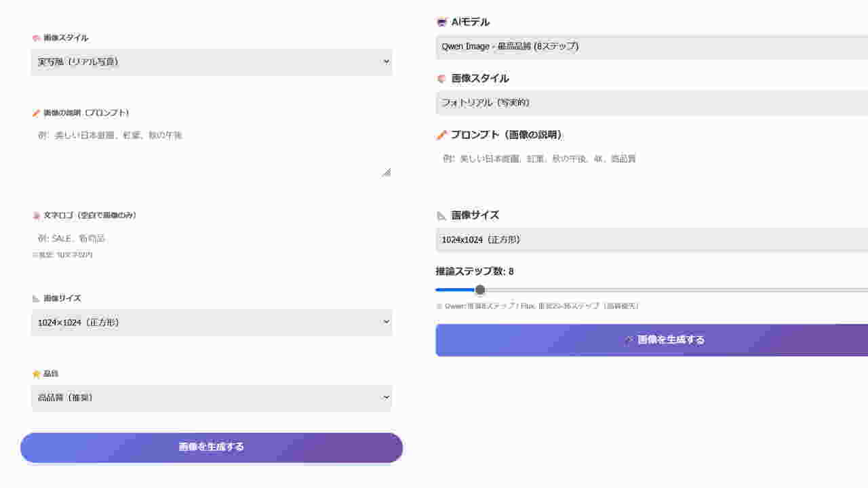Click the star icon beside 品質 label
868x488 pixels.
(x=37, y=374)
